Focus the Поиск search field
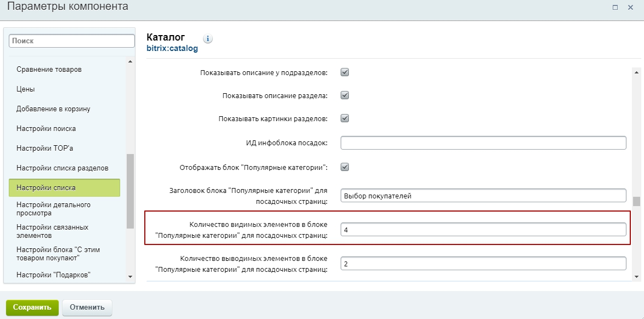Viewport: 644px width, 319px height. click(72, 41)
